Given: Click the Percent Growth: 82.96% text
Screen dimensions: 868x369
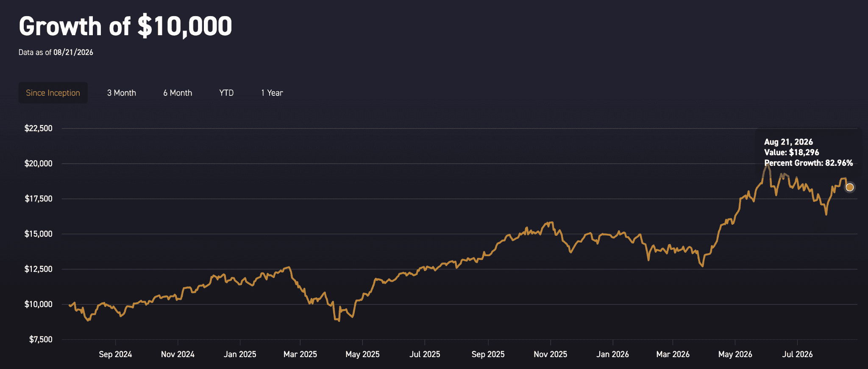Looking at the screenshot, I should pyautogui.click(x=809, y=163).
